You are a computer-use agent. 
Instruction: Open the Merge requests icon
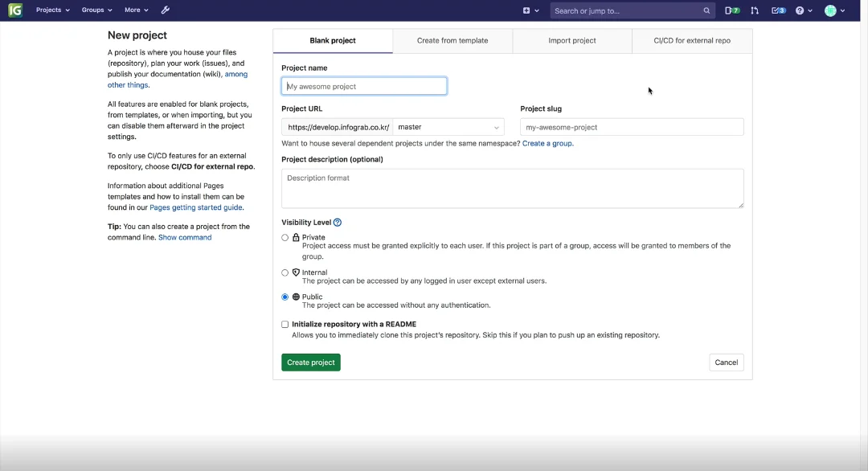pos(754,10)
